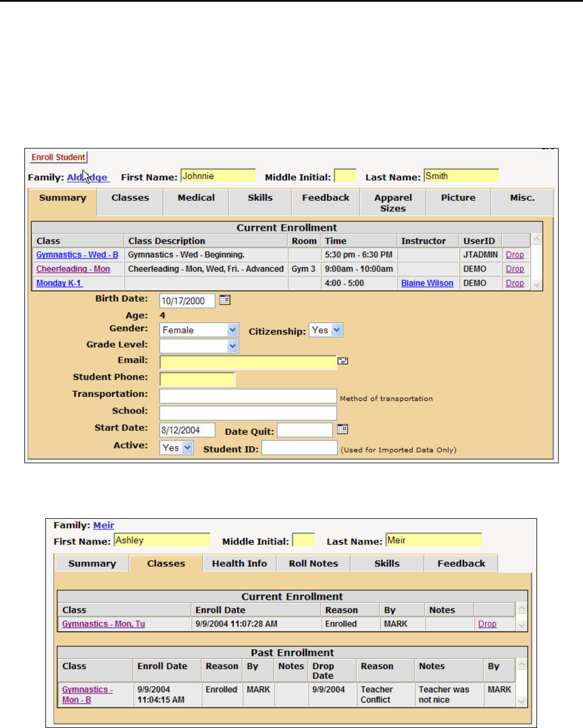Open the Meir family link
Screen dimensions: 583x728
(104, 526)
